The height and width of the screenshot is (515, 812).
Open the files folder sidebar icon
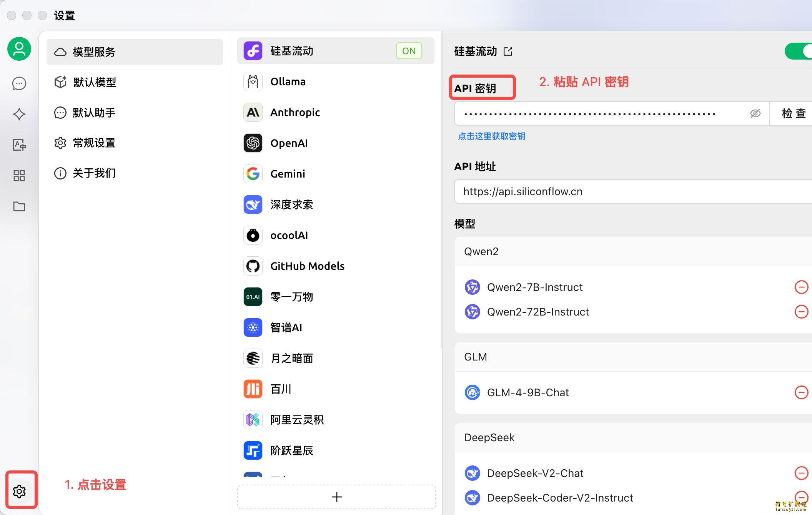[x=19, y=206]
